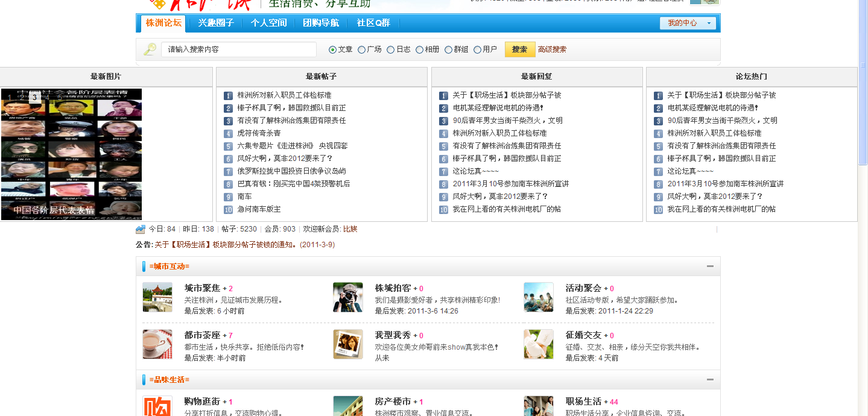Open the 城市聚焦 forum title

pos(203,288)
